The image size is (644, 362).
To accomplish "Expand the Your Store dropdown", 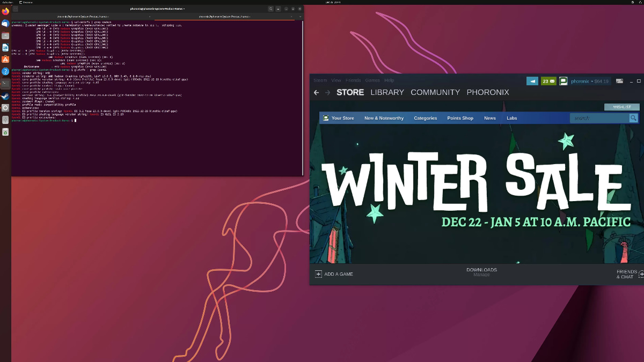I will 343,118.
